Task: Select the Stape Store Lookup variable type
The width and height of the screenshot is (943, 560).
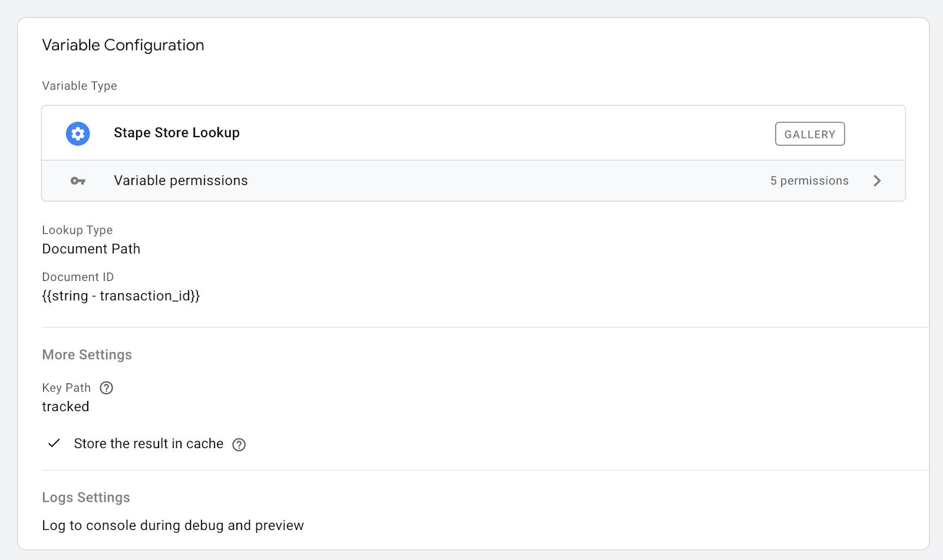Action: point(473,133)
